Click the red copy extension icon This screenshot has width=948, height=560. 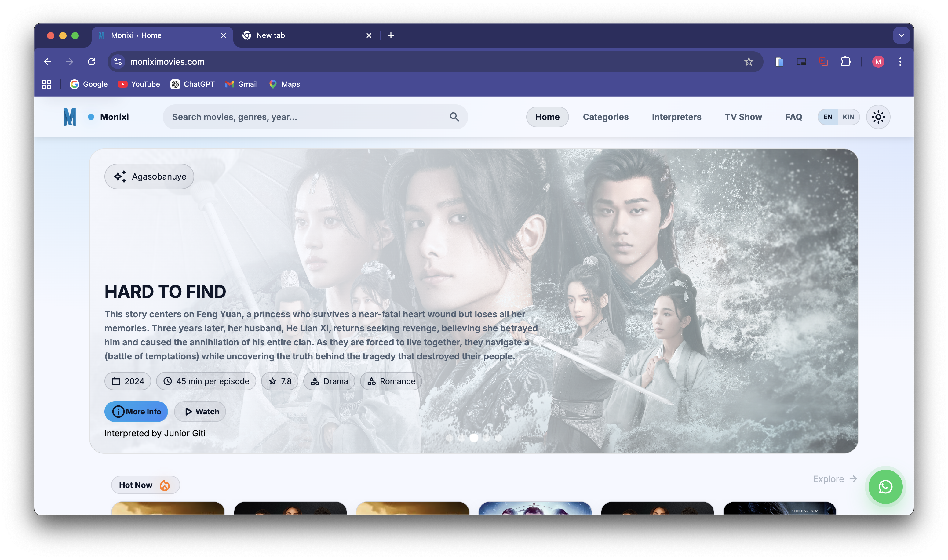click(823, 61)
